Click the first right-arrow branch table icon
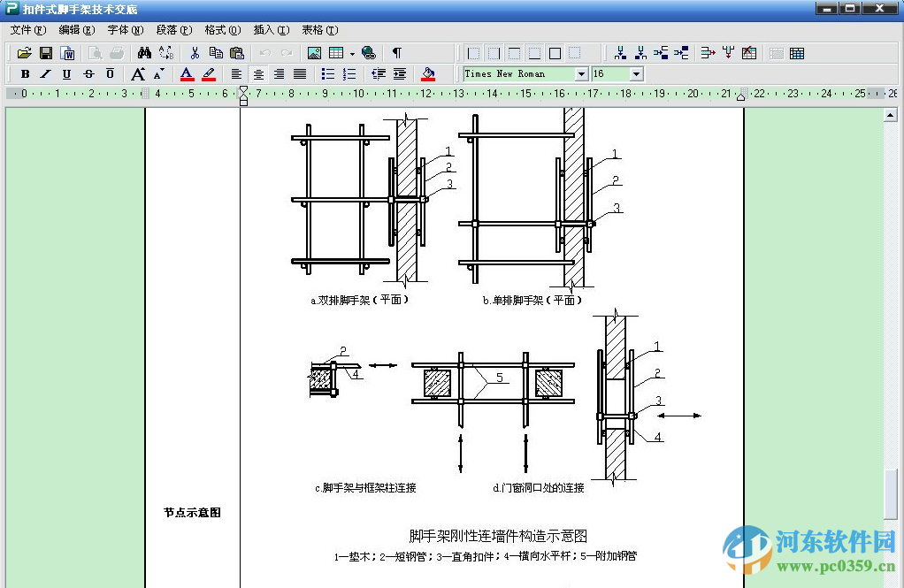The width and height of the screenshot is (904, 588). pos(661,53)
